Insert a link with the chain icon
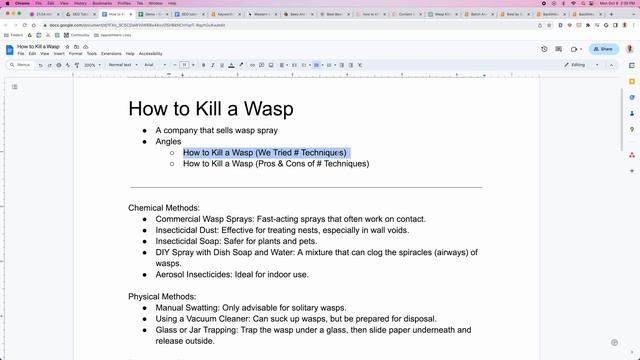Image resolution: width=640 pixels, height=360 pixels. (252, 65)
